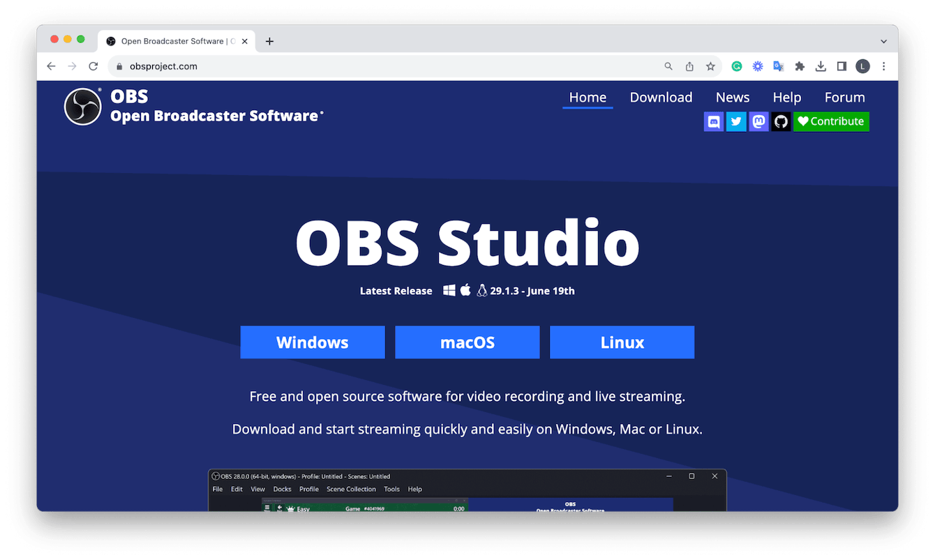Click the 'Free and open source software' tagline
The height and width of the screenshot is (560, 935).
[467, 397]
